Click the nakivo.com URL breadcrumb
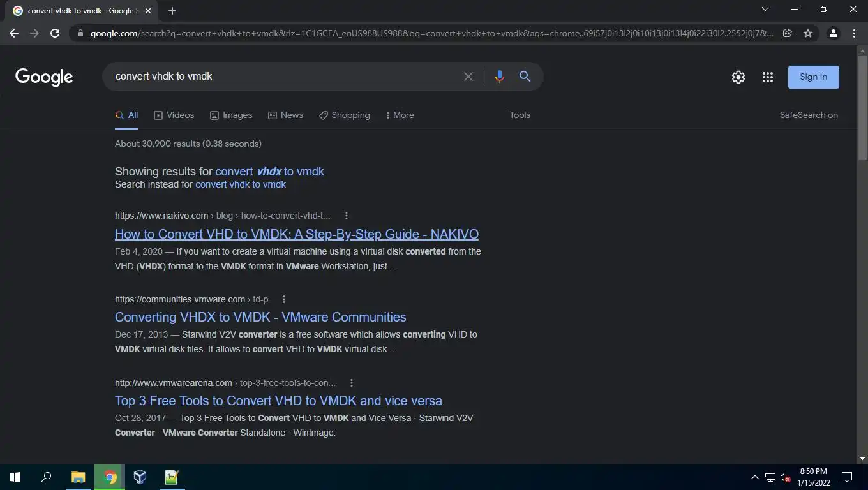 tap(223, 216)
